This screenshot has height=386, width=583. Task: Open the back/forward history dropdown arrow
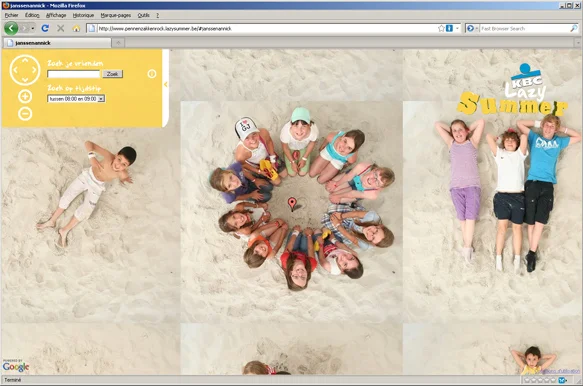coord(33,29)
